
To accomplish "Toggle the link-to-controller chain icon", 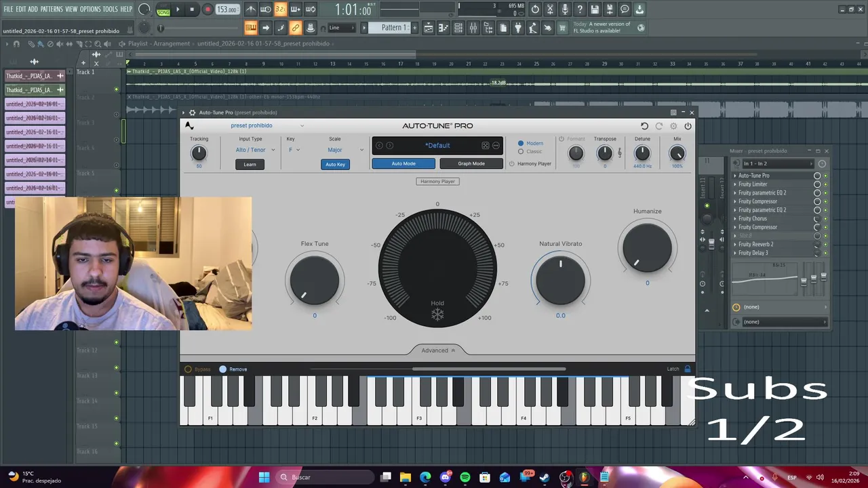I will click(296, 28).
